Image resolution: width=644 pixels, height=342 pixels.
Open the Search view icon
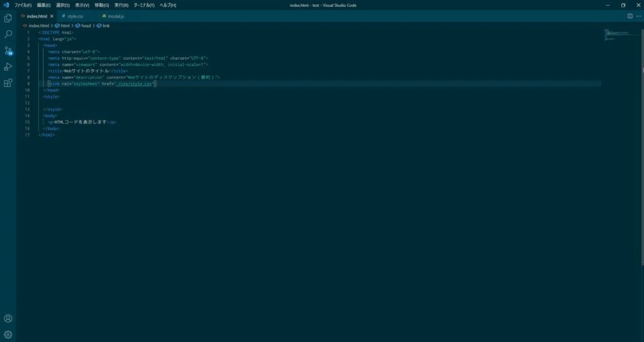tap(8, 35)
